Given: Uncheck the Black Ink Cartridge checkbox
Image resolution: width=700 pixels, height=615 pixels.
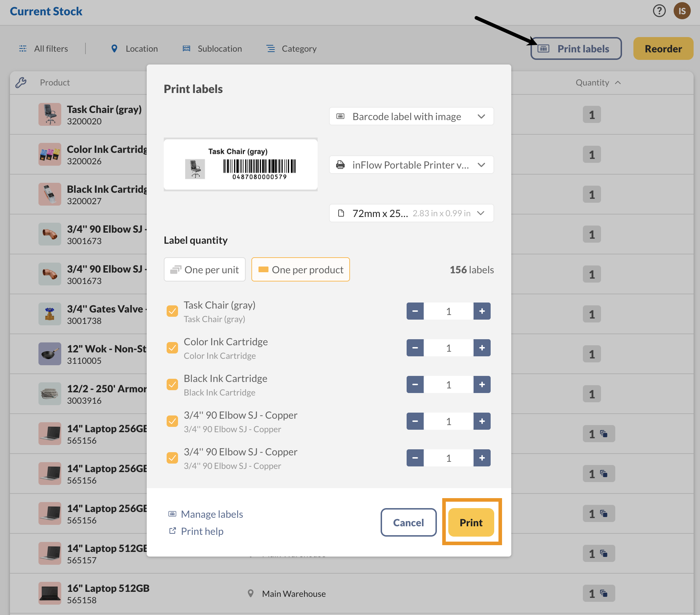Looking at the screenshot, I should 172,384.
